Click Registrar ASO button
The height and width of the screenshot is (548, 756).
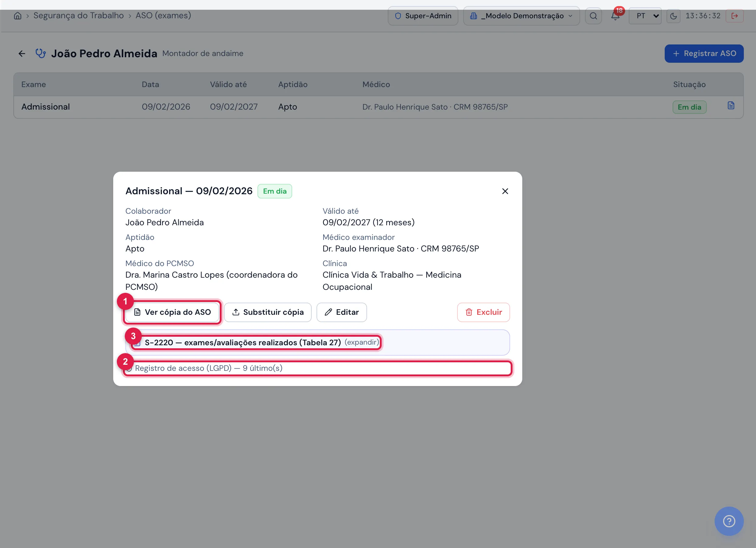[704, 53]
